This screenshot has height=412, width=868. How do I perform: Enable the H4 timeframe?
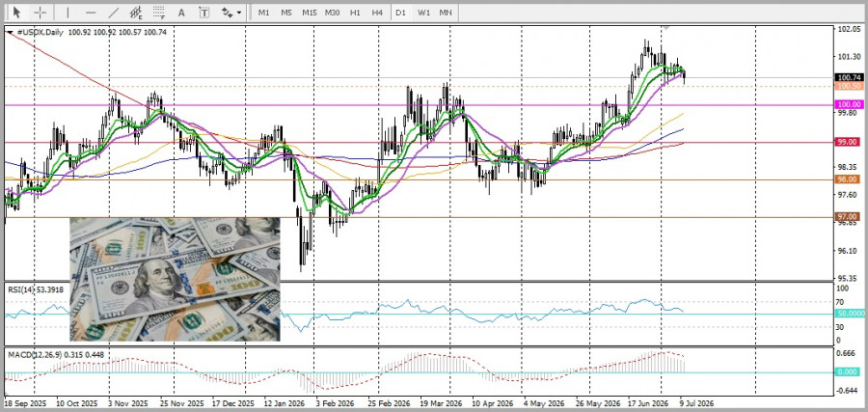[377, 13]
